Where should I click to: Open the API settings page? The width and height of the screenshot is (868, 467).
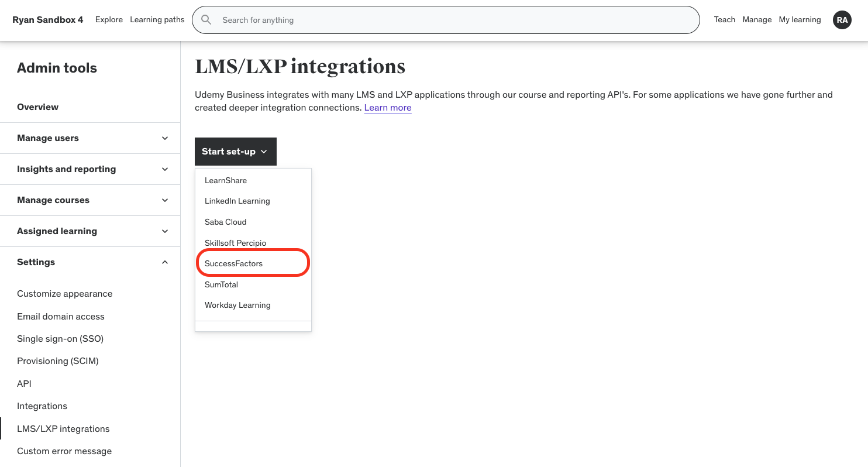point(24,384)
